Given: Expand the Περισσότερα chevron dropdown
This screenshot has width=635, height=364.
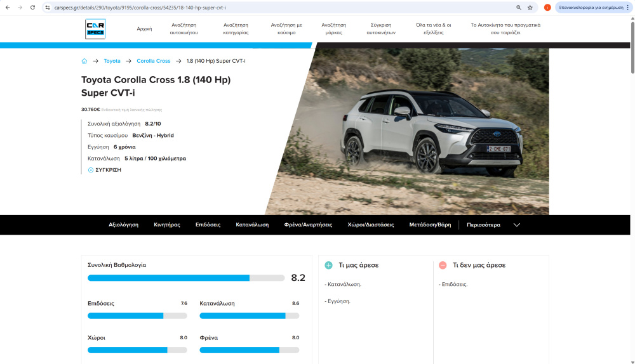Looking at the screenshot, I should (x=516, y=224).
